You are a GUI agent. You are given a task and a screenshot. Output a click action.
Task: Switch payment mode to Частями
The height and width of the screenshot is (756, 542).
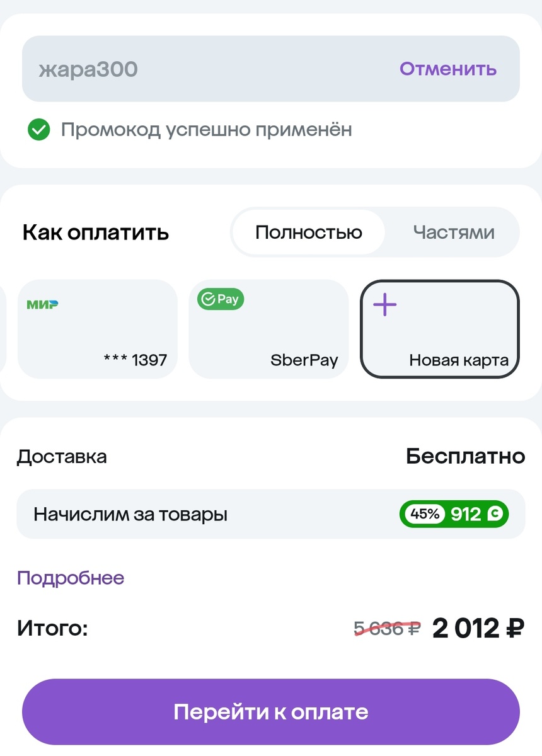pyautogui.click(x=453, y=232)
